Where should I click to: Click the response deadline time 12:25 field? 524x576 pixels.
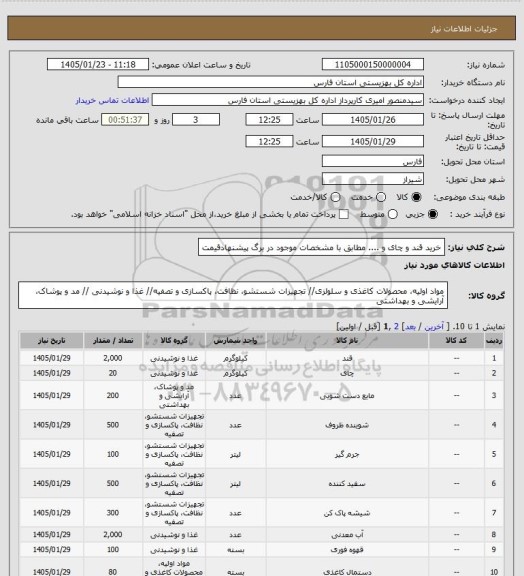click(x=269, y=120)
